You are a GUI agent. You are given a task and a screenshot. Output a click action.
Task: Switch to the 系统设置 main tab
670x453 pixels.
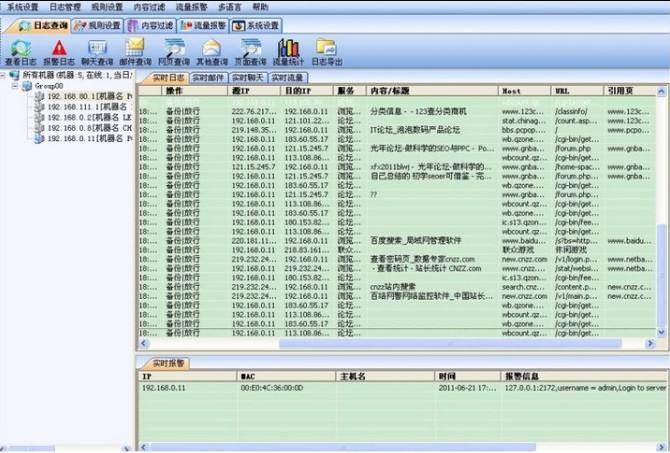256,26
